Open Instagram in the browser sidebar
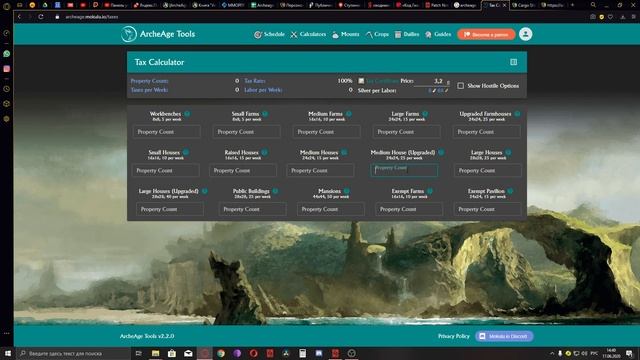Viewport: 640px width, 360px height. pyautogui.click(x=7, y=69)
